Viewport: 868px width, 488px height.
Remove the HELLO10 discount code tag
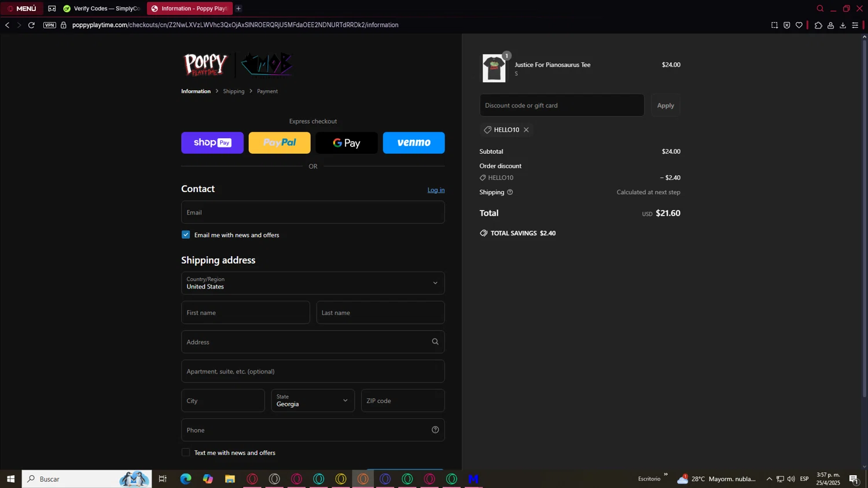[526, 130]
